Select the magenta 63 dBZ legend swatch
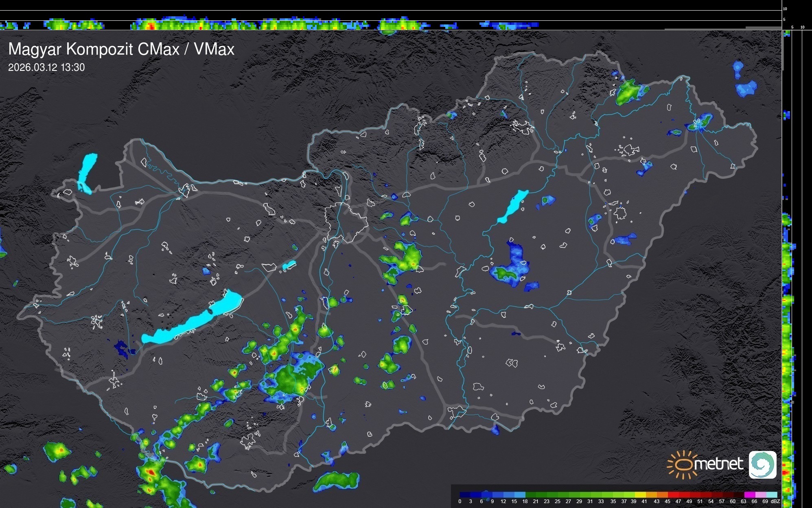Image resolution: width=812 pixels, height=508 pixels. tap(749, 495)
